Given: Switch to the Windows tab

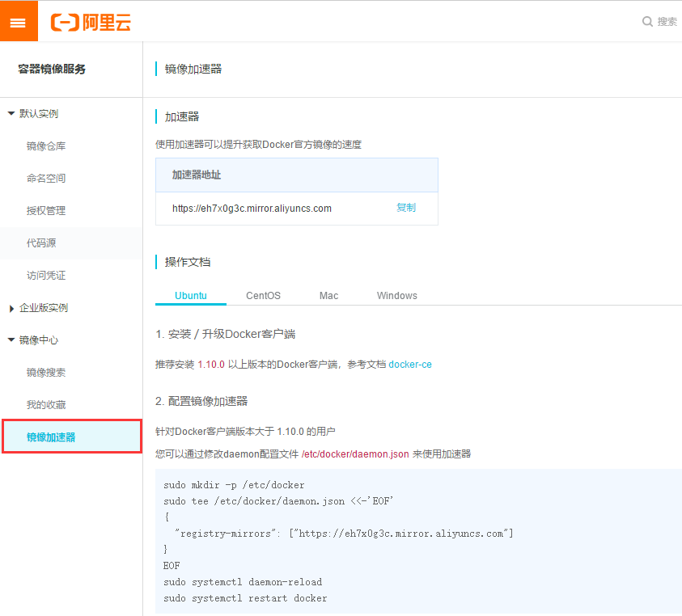Looking at the screenshot, I should point(397,296).
